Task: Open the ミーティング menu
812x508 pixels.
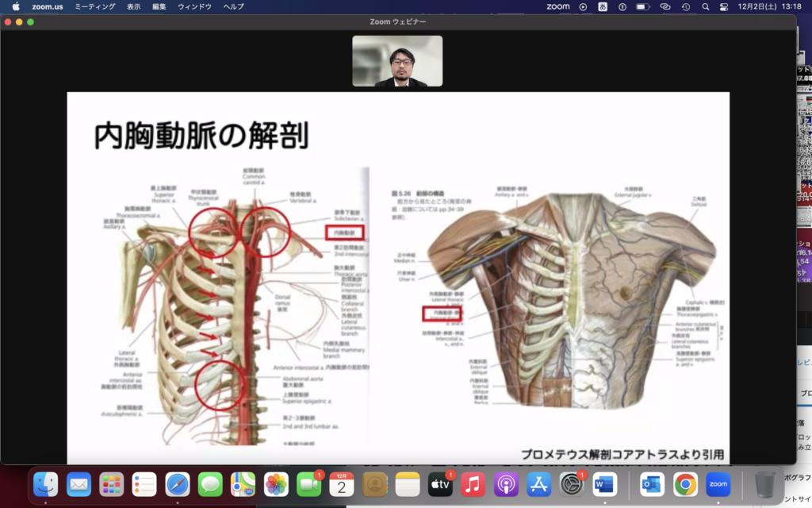Action: pyautogui.click(x=94, y=6)
